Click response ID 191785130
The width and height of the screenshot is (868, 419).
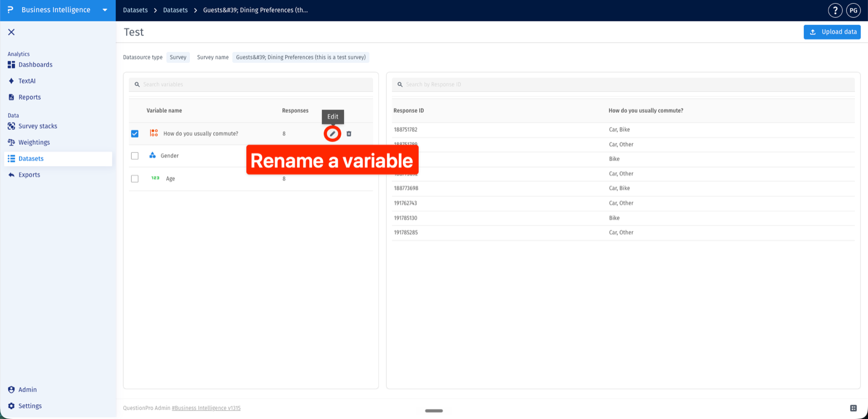click(x=405, y=218)
